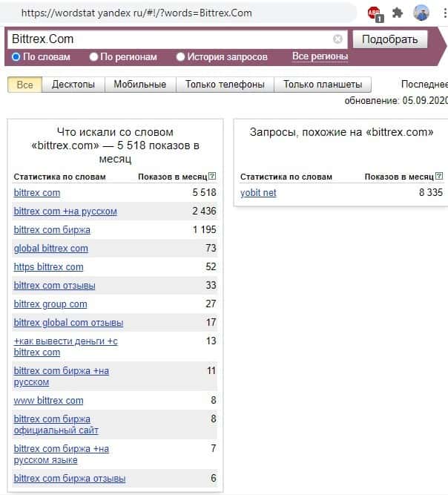Open the Chrome profile avatar
The width and height of the screenshot is (448, 495).
pyautogui.click(x=421, y=13)
